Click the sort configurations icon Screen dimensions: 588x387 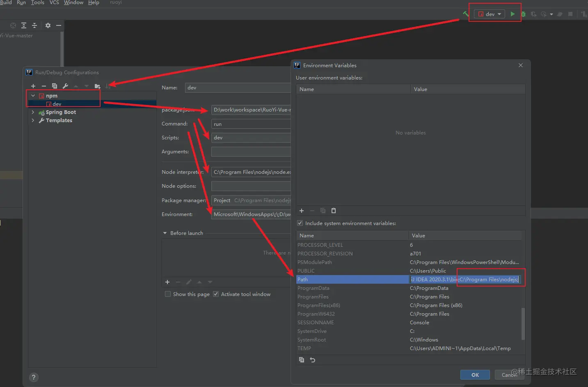pos(108,86)
